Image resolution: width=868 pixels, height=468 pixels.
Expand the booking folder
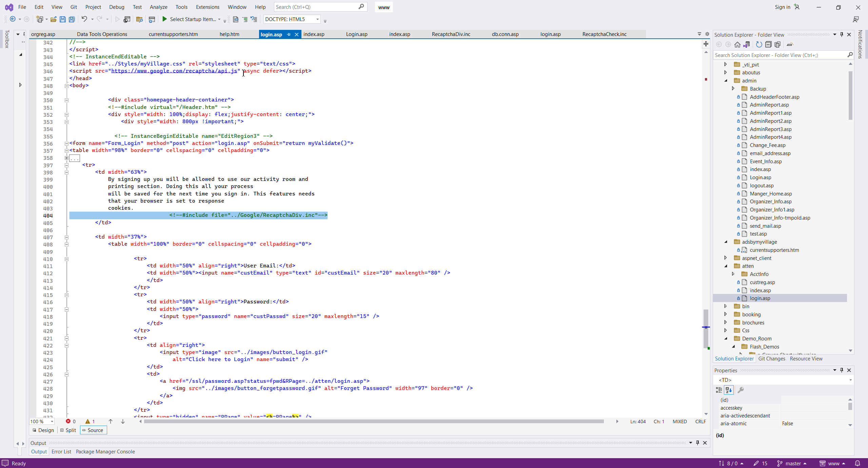pyautogui.click(x=726, y=314)
